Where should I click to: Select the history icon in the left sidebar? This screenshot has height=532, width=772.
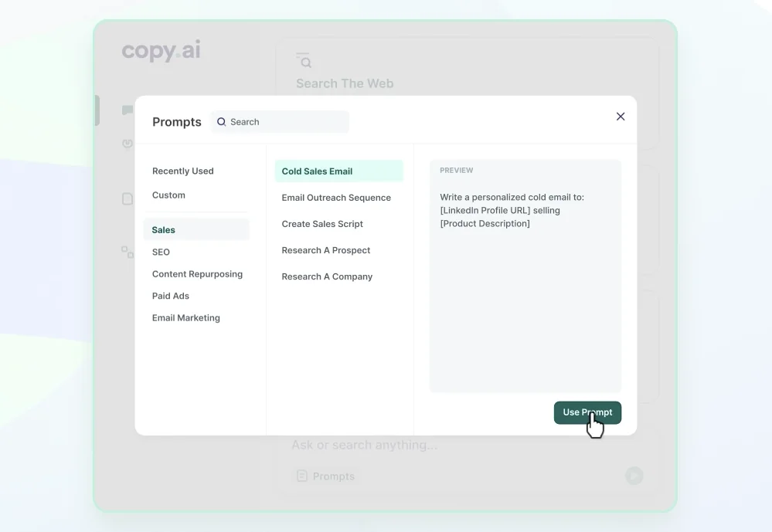(x=127, y=143)
